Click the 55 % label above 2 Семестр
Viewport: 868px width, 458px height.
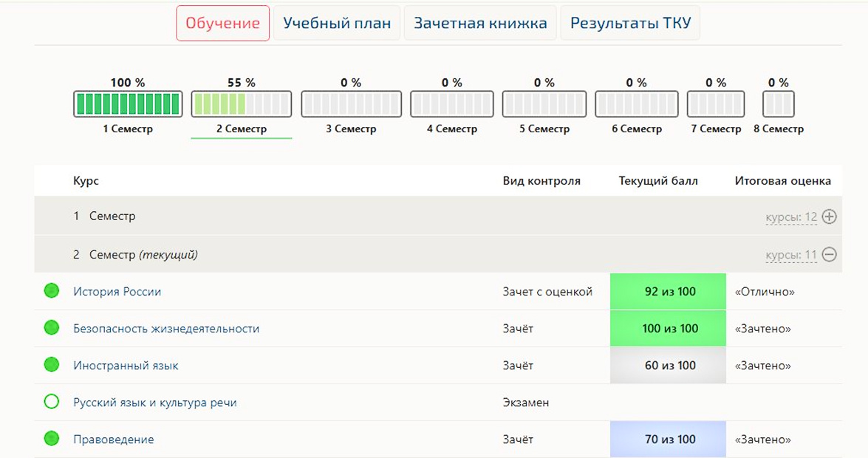tap(242, 83)
